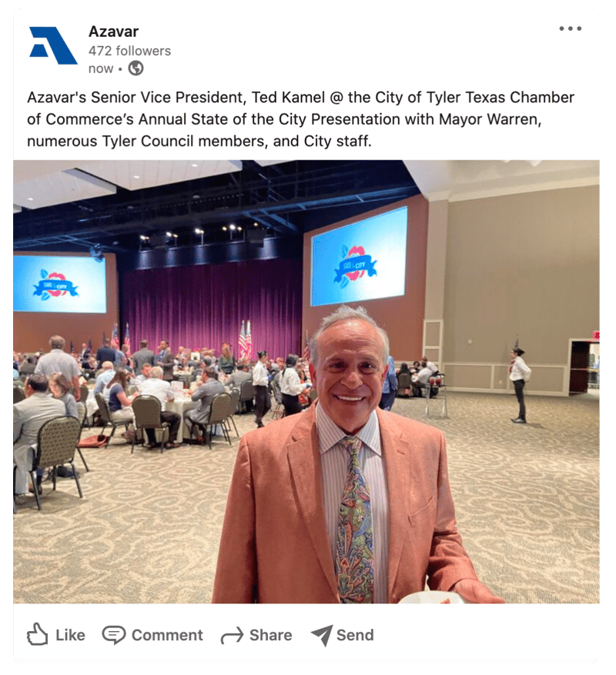Image resolution: width=616 pixels, height=675 pixels.
Task: Click the left projector screen in photo
Action: pyautogui.click(x=60, y=284)
